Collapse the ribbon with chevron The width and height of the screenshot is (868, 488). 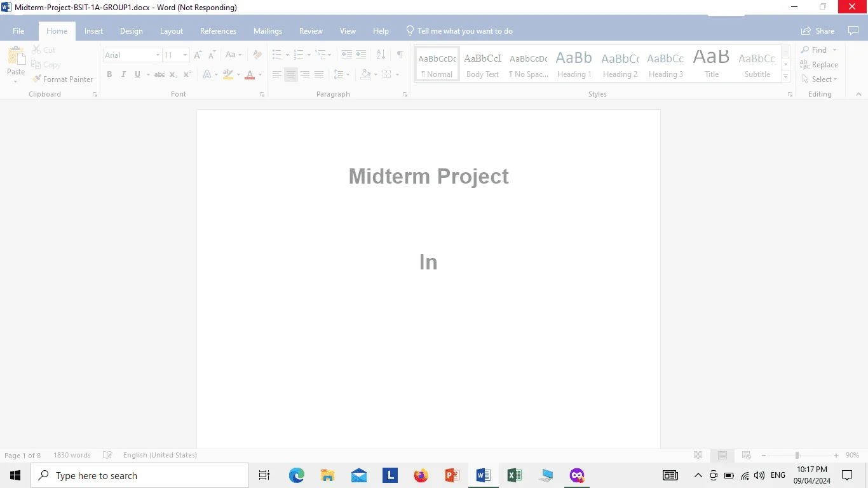click(x=858, y=94)
